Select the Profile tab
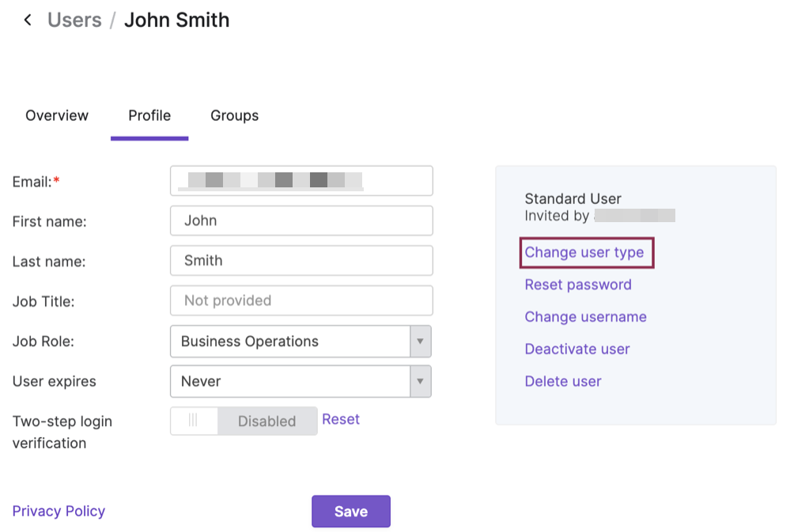Screen dimensions: 790x532 149,115
